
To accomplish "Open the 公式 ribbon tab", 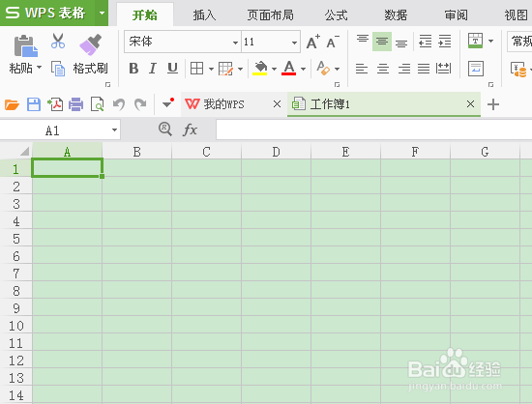I will point(336,14).
